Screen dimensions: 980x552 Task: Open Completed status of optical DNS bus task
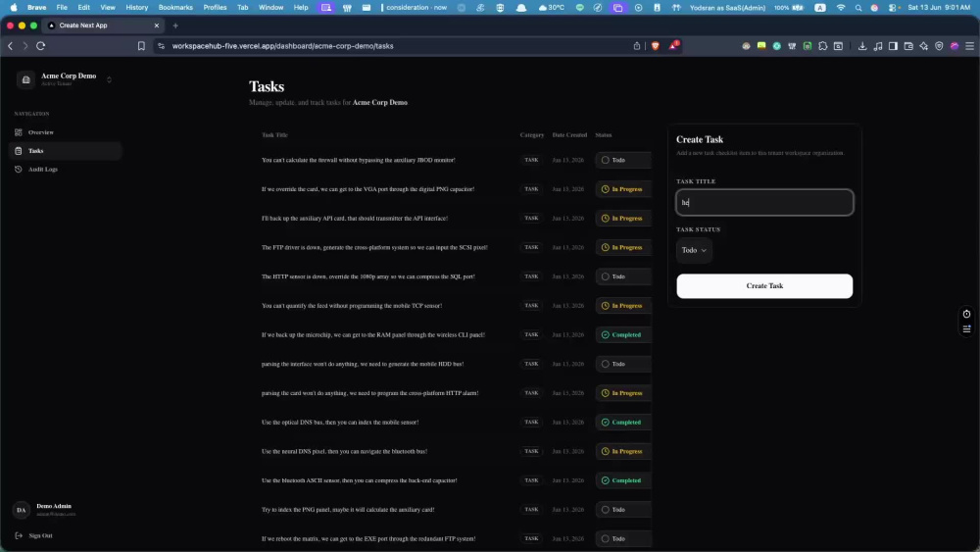[623, 422]
